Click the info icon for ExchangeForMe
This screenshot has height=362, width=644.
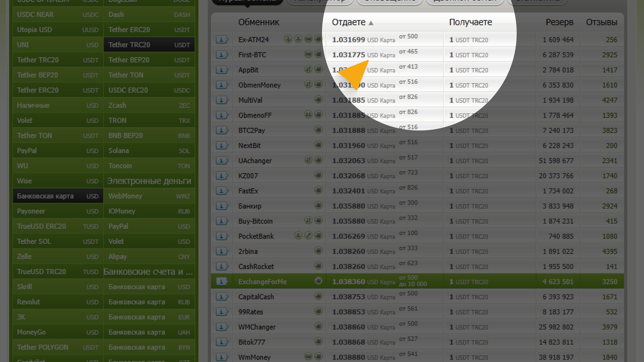point(222,281)
